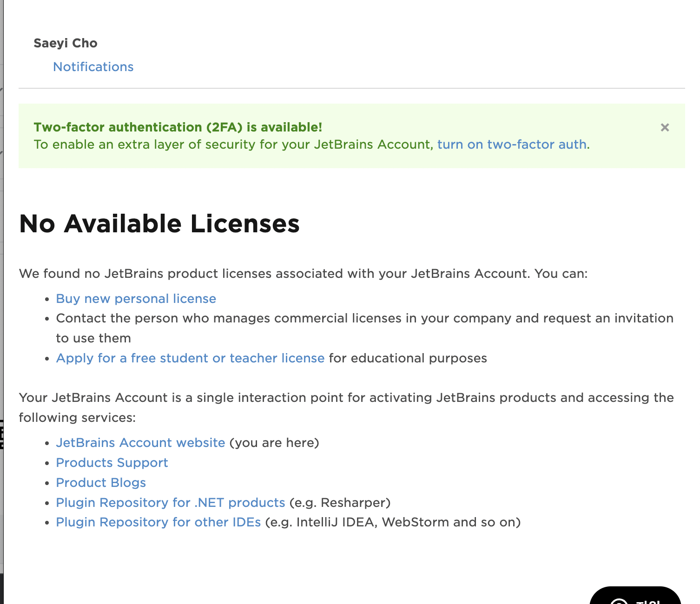Visit the JetBrains Account website link
Image resolution: width=700 pixels, height=604 pixels.
pos(140,443)
